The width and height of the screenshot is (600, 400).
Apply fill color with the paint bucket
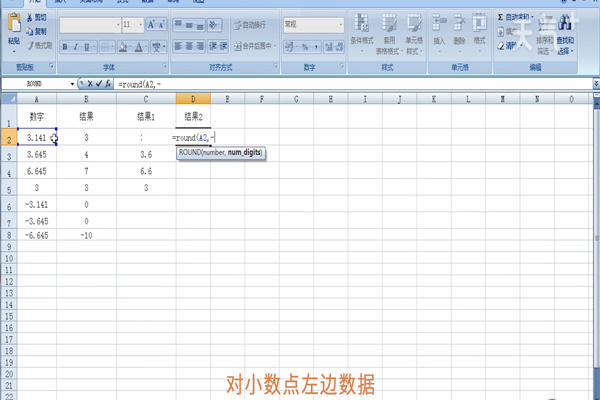point(123,47)
